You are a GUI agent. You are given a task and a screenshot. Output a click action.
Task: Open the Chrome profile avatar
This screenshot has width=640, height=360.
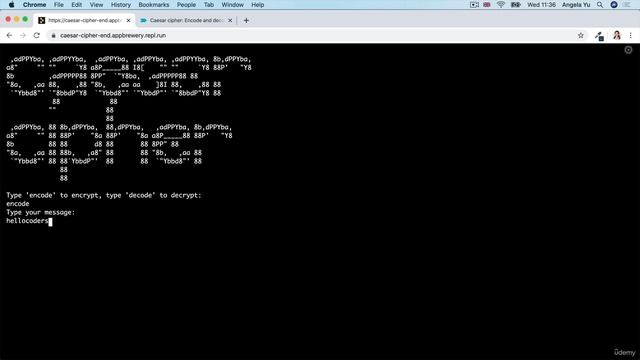(x=617, y=36)
